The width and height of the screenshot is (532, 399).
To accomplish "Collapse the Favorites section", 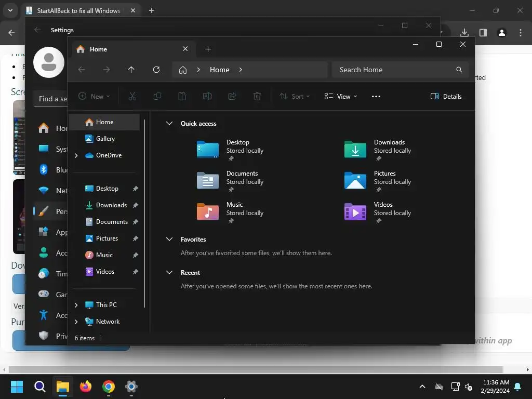I will pyautogui.click(x=169, y=239).
